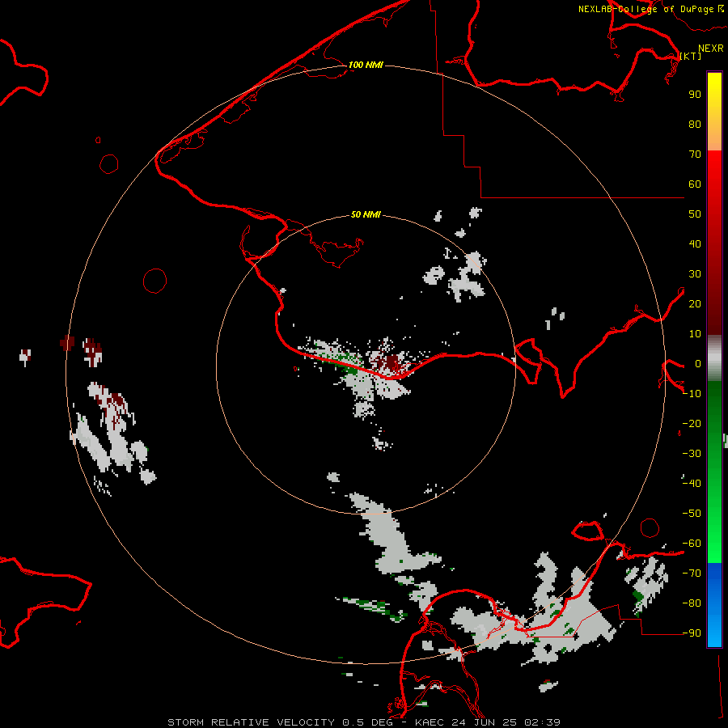Click the 50 value on velocity scale
This screenshot has width=728, height=728.
tap(695, 214)
